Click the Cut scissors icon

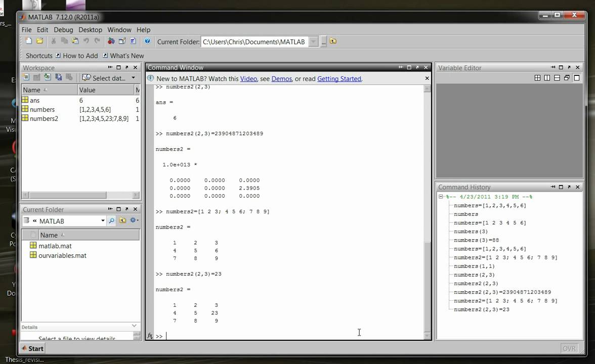pos(54,41)
